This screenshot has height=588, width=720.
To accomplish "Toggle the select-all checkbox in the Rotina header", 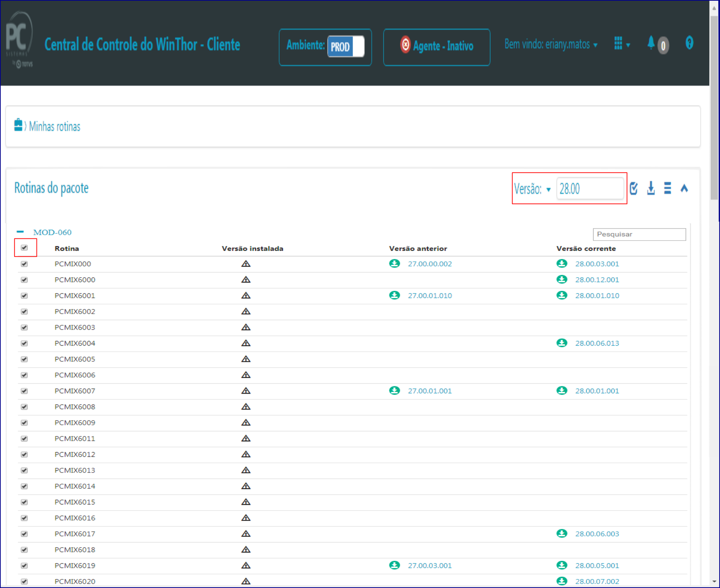I will pyautogui.click(x=24, y=247).
